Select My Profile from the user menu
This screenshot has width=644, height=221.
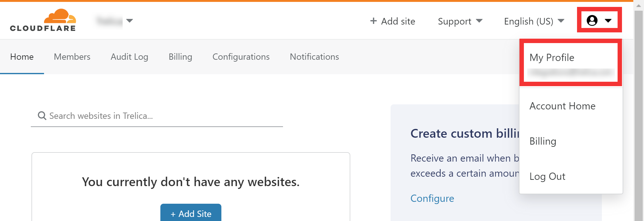552,58
